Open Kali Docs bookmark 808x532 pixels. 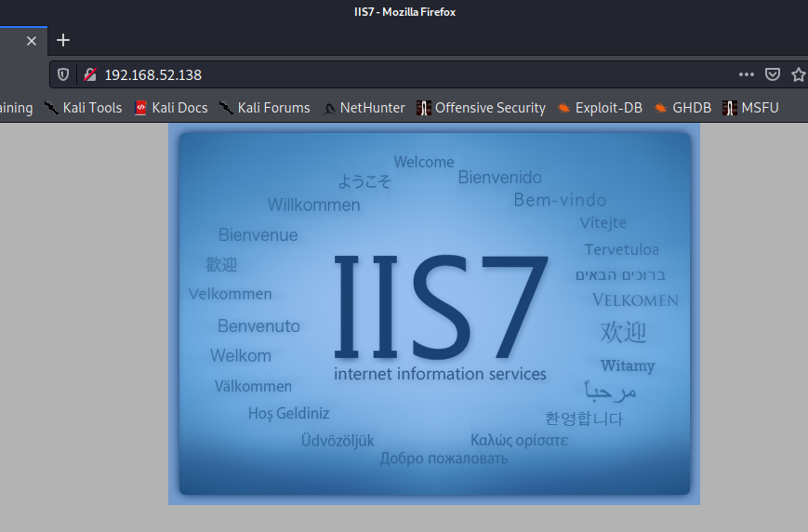[171, 108]
